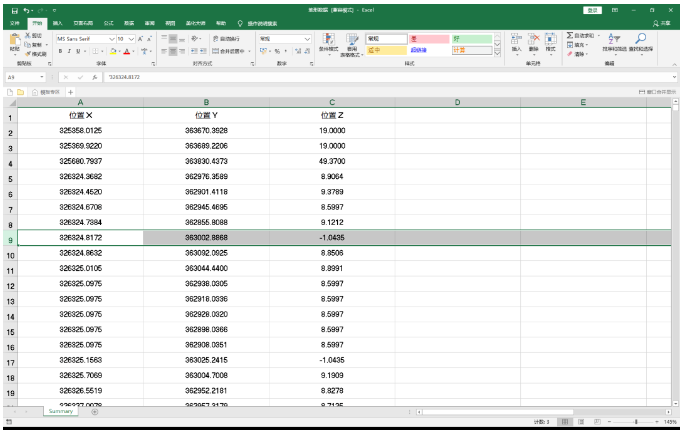The width and height of the screenshot is (688, 434).
Task: Toggle underline formatting
Action: (x=78, y=51)
